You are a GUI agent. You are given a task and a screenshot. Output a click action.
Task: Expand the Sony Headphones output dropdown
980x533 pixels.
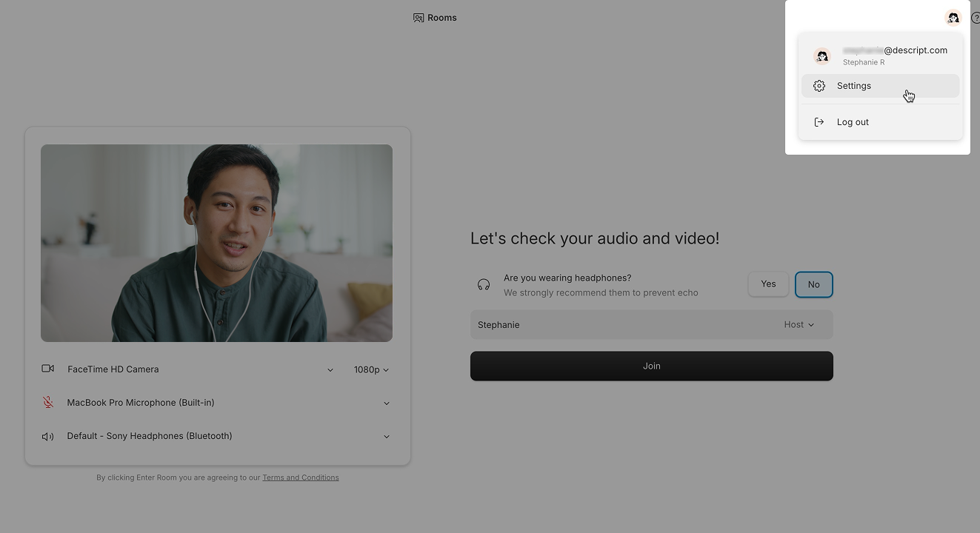[x=387, y=437]
